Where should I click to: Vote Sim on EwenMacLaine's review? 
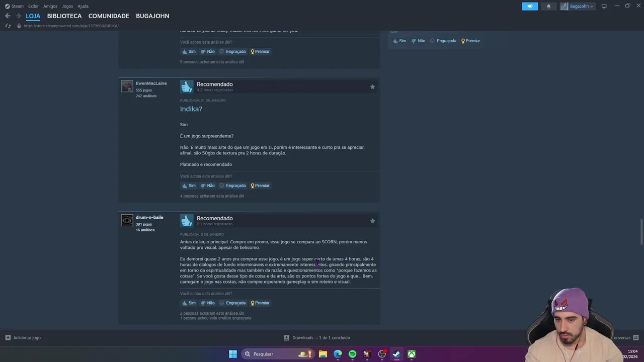pos(189,186)
